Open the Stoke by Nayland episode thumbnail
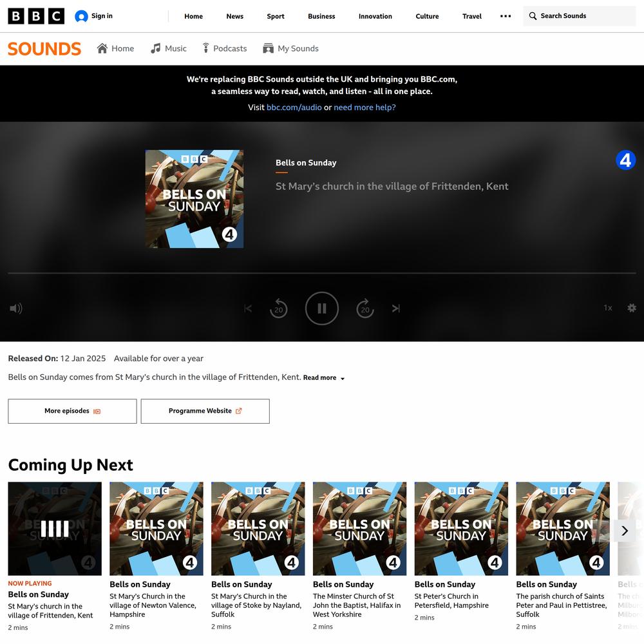Image resolution: width=644 pixels, height=644 pixels. pyautogui.click(x=258, y=529)
